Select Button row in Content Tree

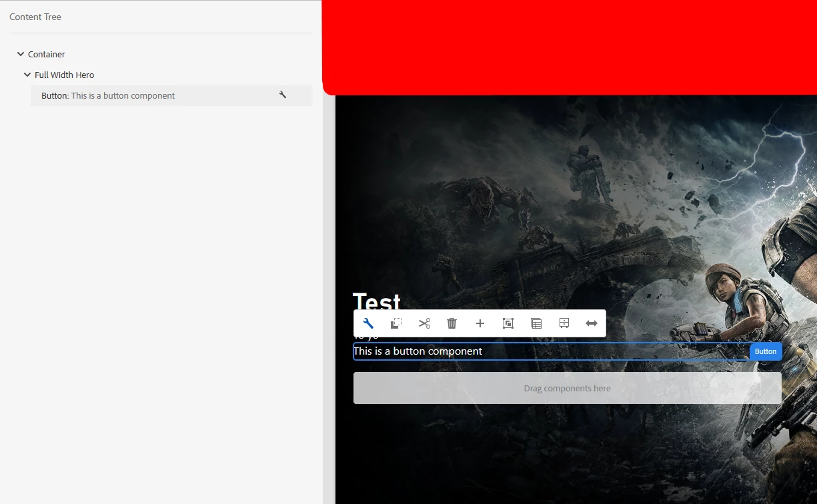click(171, 95)
